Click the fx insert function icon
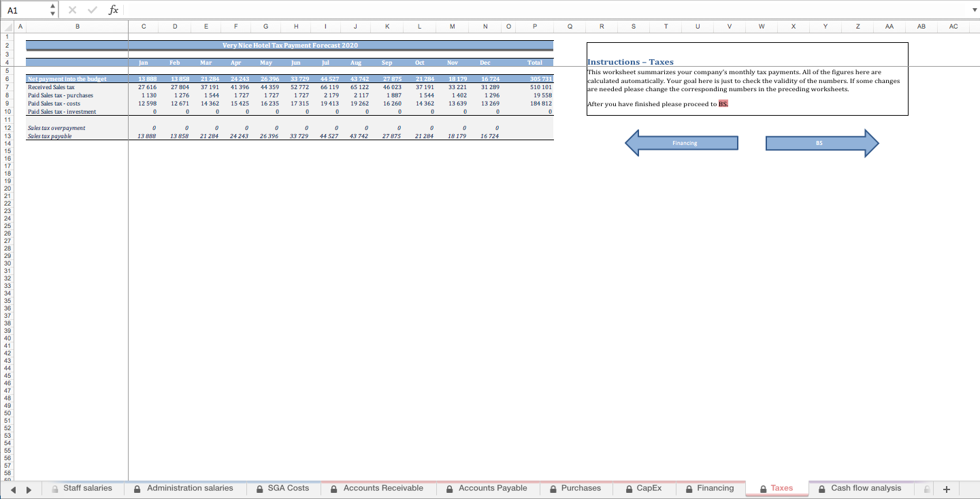The height and width of the screenshot is (499, 980). pyautogui.click(x=114, y=10)
